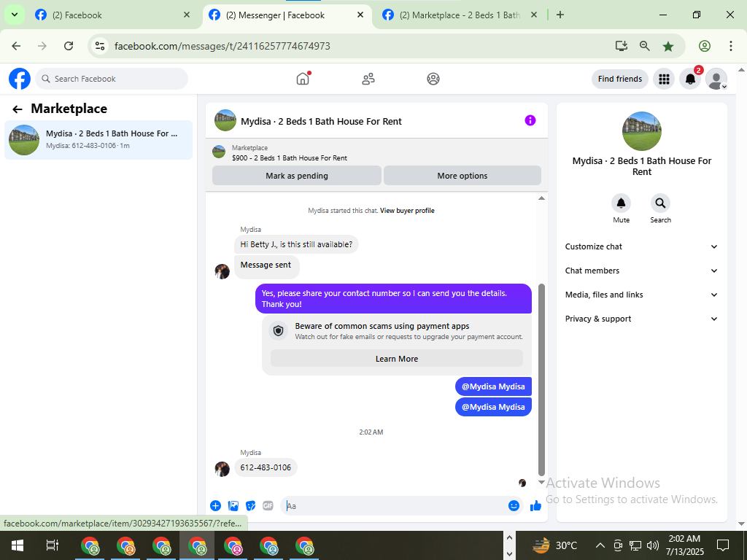This screenshot has height=560, width=747.
Task: Open the tab search dropdown arrow
Action: [15, 15]
